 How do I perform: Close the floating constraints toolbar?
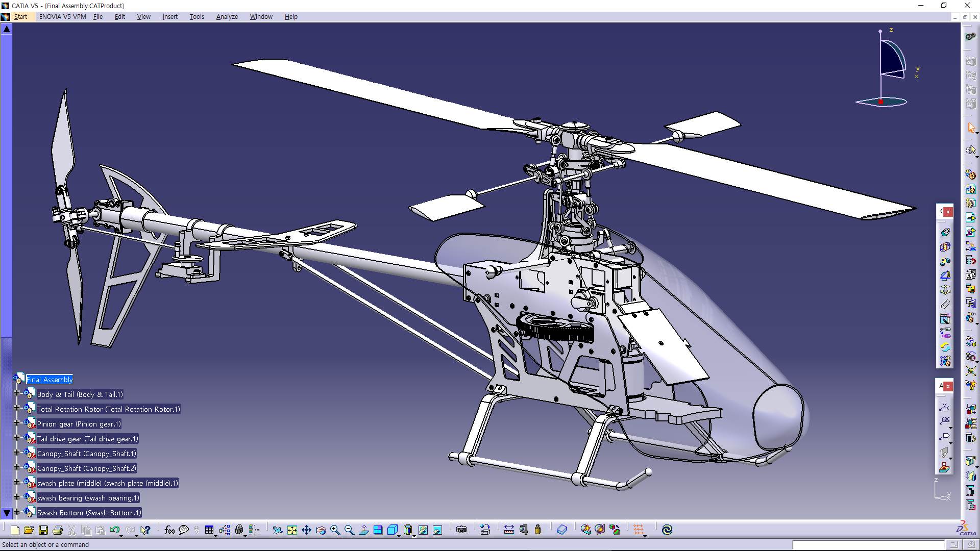coord(947,212)
